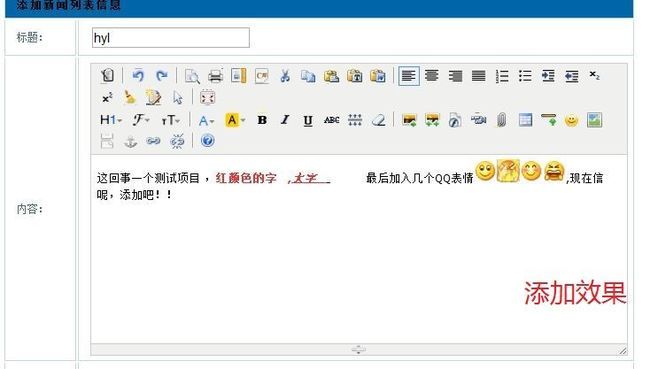Image resolution: width=650 pixels, height=369 pixels.
Task: Select align right in toolbar
Action: click(x=455, y=75)
